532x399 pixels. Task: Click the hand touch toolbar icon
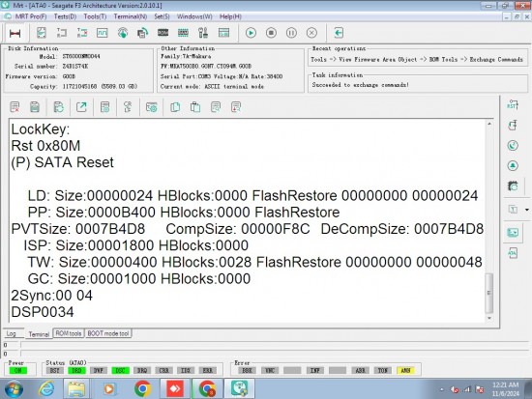[x=123, y=33]
